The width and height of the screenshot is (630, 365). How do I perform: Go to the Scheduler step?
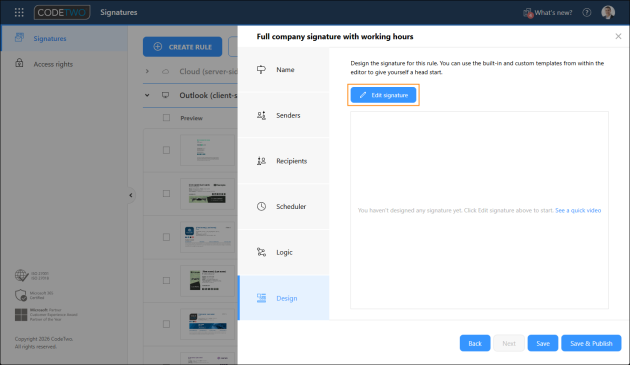(x=284, y=207)
